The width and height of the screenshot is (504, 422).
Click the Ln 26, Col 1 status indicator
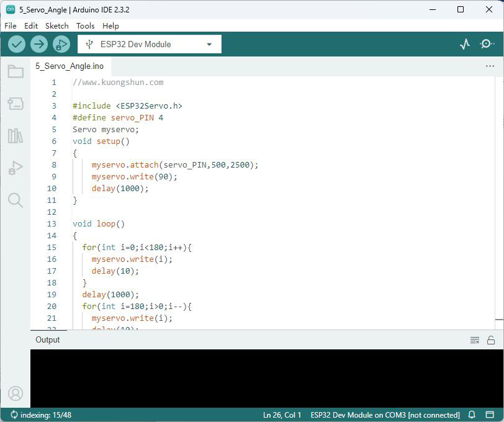pyautogui.click(x=282, y=415)
